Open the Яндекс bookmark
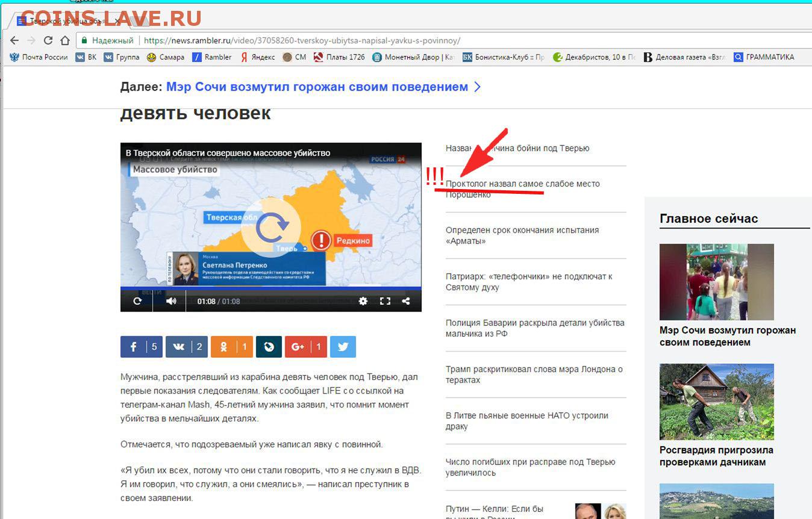The image size is (812, 519). [x=257, y=57]
